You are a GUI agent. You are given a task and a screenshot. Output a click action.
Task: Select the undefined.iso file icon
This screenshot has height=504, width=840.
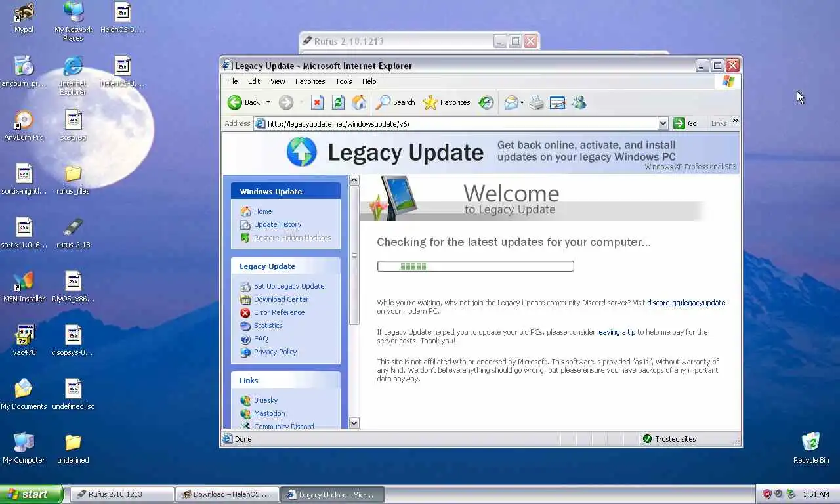coord(73,395)
